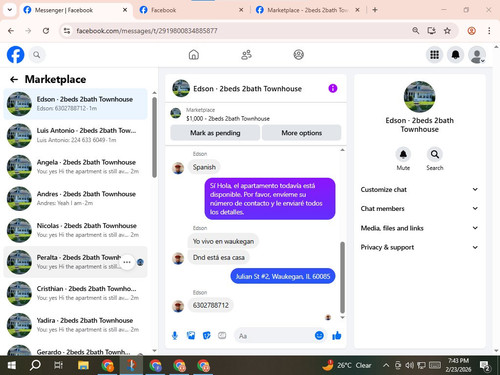The width and height of the screenshot is (500, 375).
Task: Open Edson conversation in the chat list
Action: coord(75,104)
